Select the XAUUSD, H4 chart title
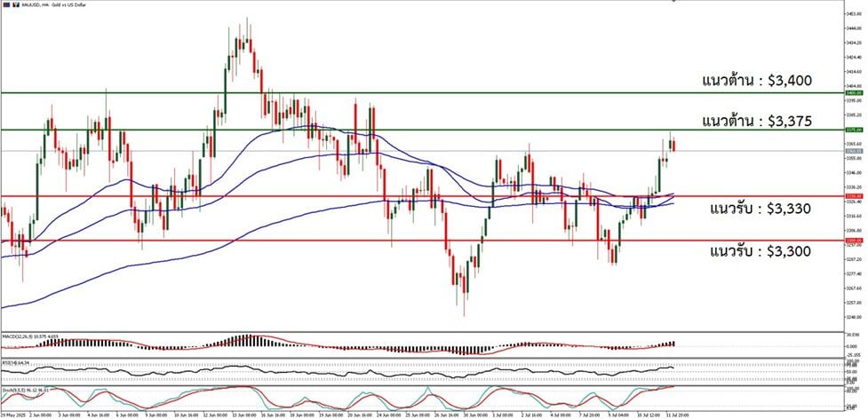Image resolution: width=868 pixels, height=419 pixels. (x=49, y=5)
